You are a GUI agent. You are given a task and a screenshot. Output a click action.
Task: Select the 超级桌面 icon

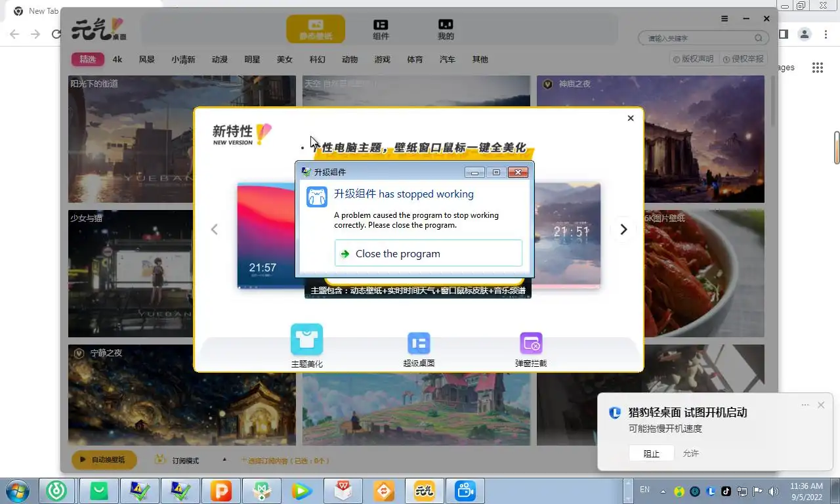click(419, 343)
